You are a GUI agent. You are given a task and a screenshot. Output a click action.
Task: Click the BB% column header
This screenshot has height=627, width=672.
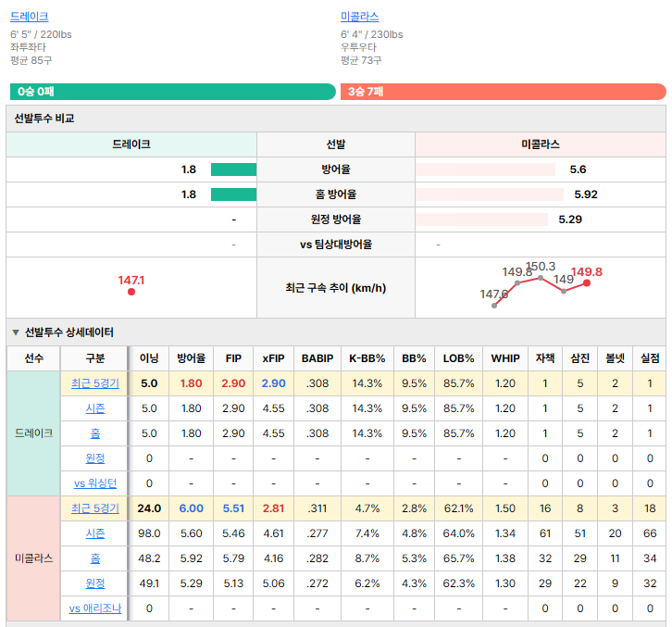pyautogui.click(x=414, y=358)
